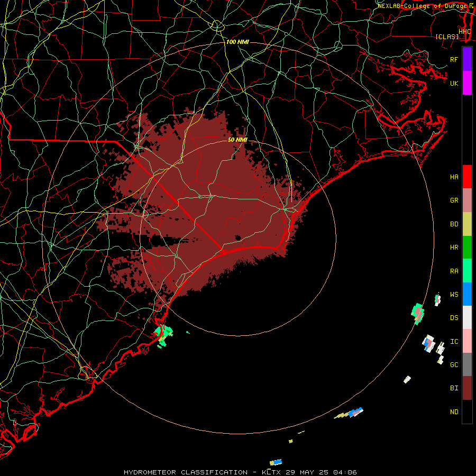
Task: Select the "WS" legend label
Action: pos(454,295)
